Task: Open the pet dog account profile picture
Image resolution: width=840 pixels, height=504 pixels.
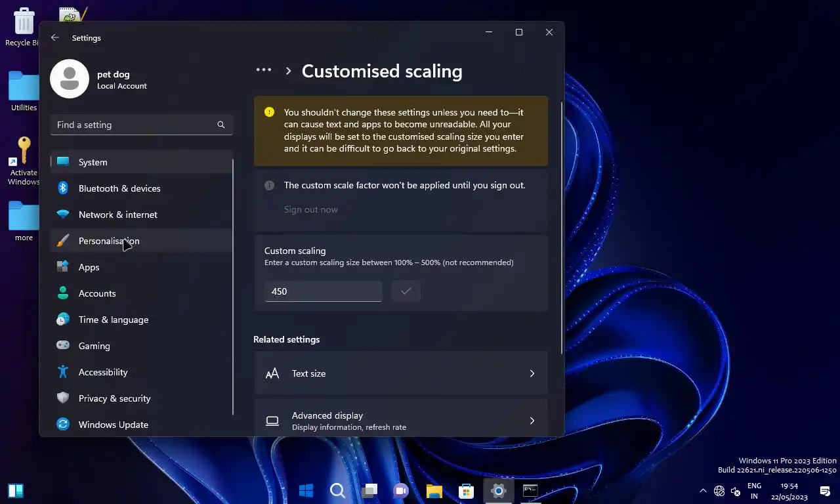Action: tap(70, 79)
